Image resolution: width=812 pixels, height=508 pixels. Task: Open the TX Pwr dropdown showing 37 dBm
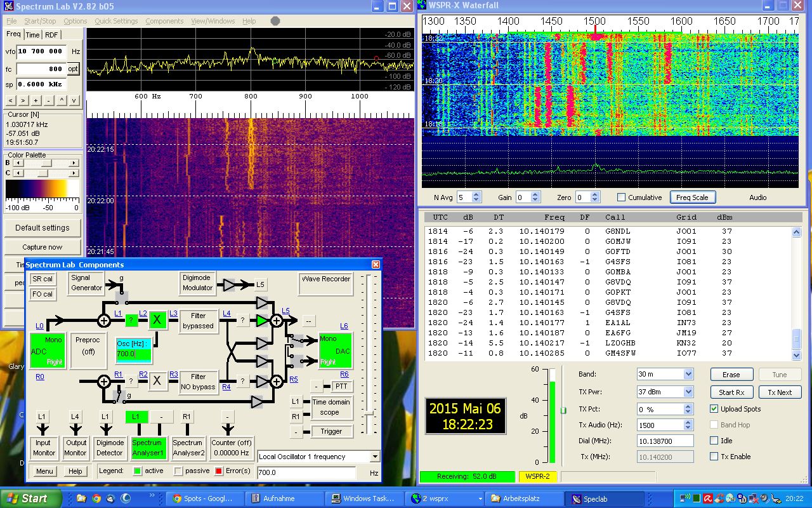(664, 391)
